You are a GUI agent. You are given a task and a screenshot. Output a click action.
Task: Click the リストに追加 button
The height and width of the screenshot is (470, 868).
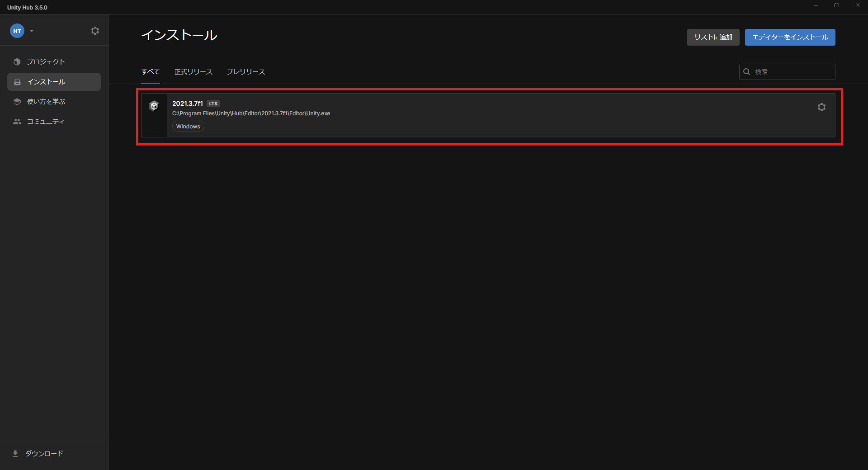713,37
